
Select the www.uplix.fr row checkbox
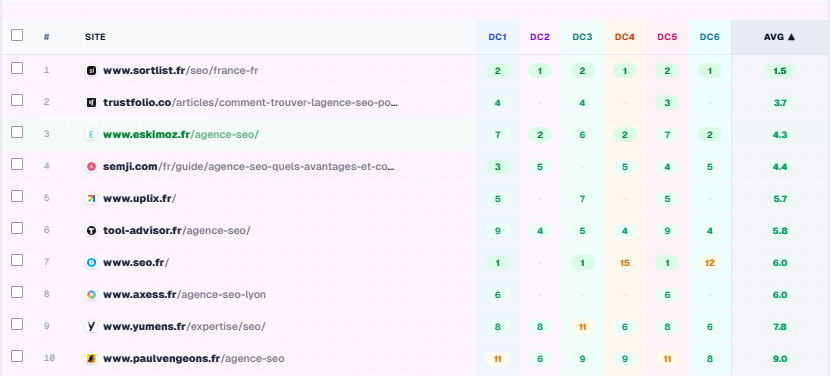coord(17,196)
